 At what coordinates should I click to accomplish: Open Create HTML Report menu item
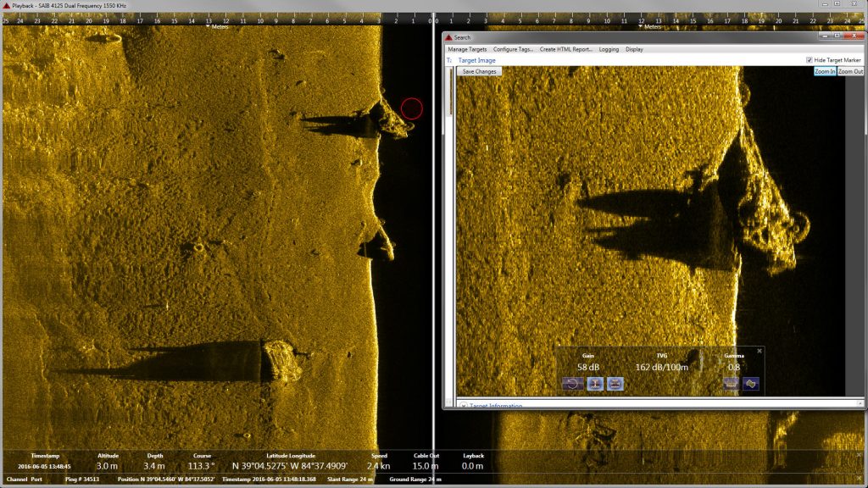[565, 49]
